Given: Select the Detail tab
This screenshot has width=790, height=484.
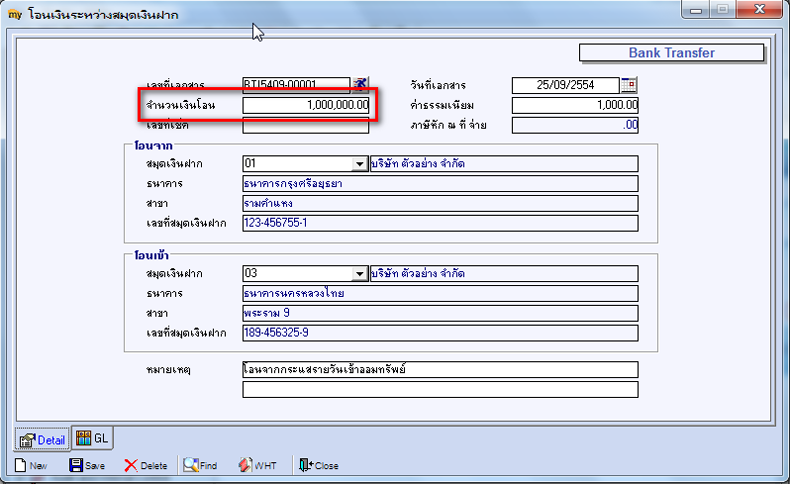Looking at the screenshot, I should click(x=43, y=440).
